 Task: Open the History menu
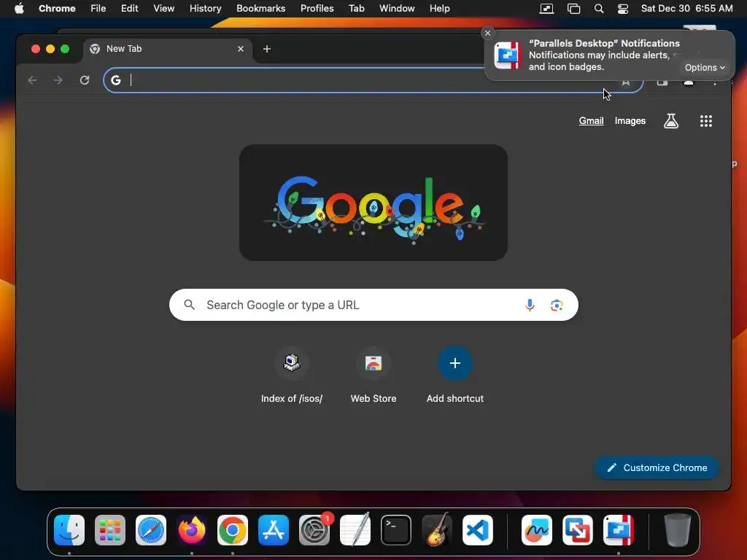pos(205,9)
